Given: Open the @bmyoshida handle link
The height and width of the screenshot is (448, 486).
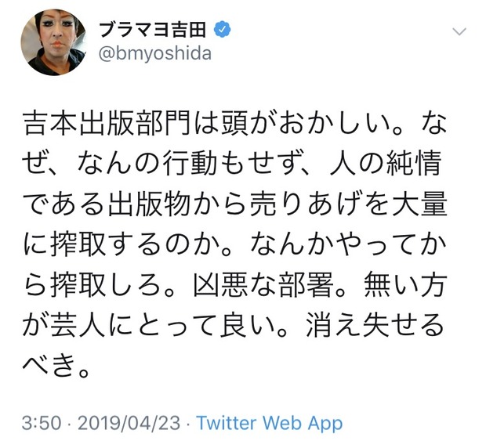Looking at the screenshot, I should tap(155, 53).
